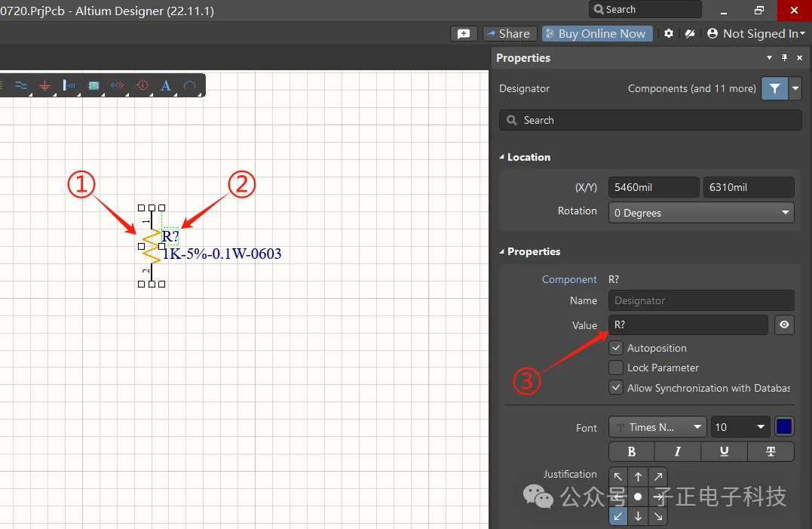Image resolution: width=812 pixels, height=529 pixels.
Task: Select the Place Text String tool
Action: click(x=166, y=85)
